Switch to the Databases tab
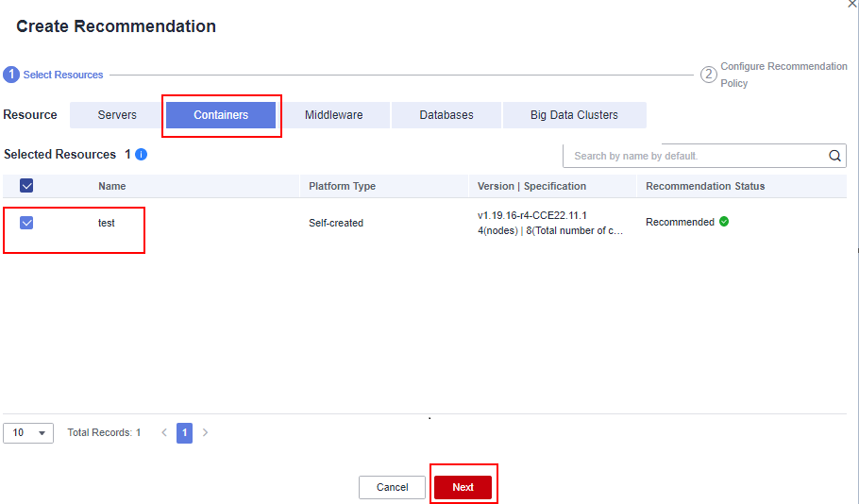Screen dimensions: 859x504 [446, 115]
